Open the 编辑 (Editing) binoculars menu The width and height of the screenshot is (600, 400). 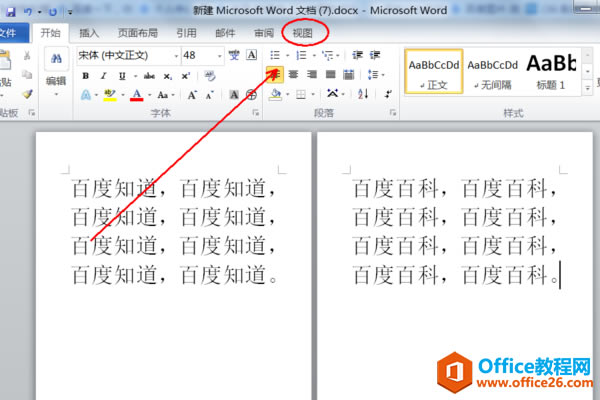tap(56, 72)
